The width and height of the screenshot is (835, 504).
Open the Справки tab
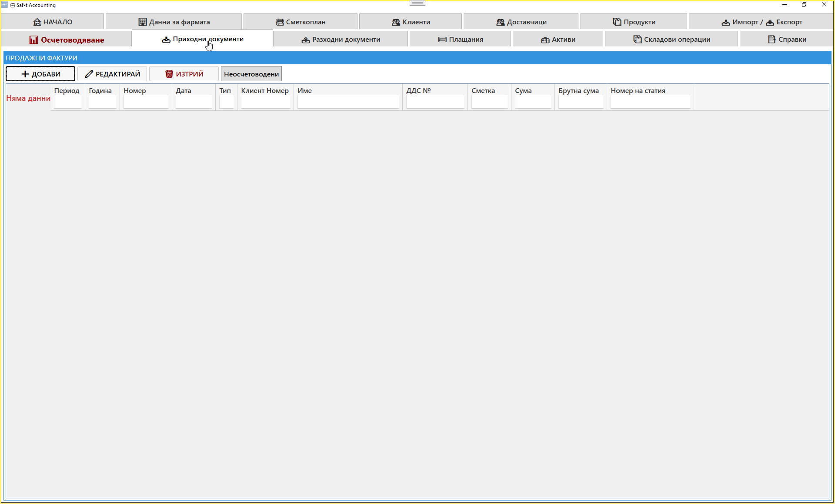787,40
